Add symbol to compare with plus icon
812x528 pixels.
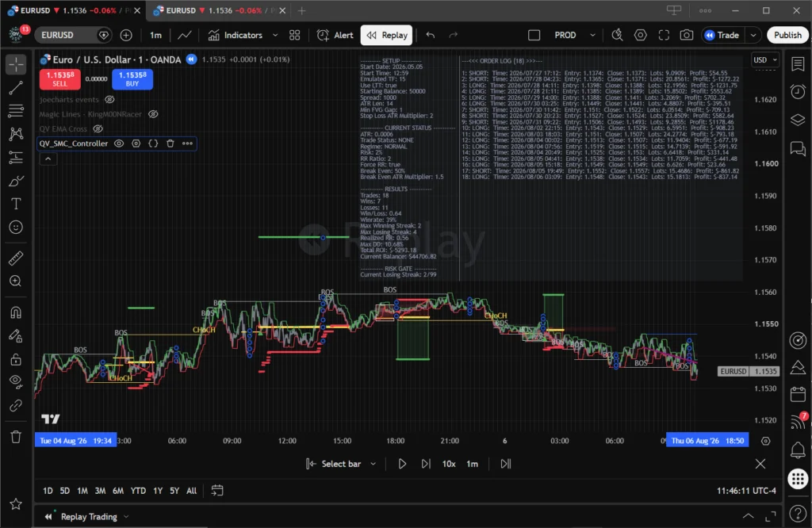[x=126, y=35]
